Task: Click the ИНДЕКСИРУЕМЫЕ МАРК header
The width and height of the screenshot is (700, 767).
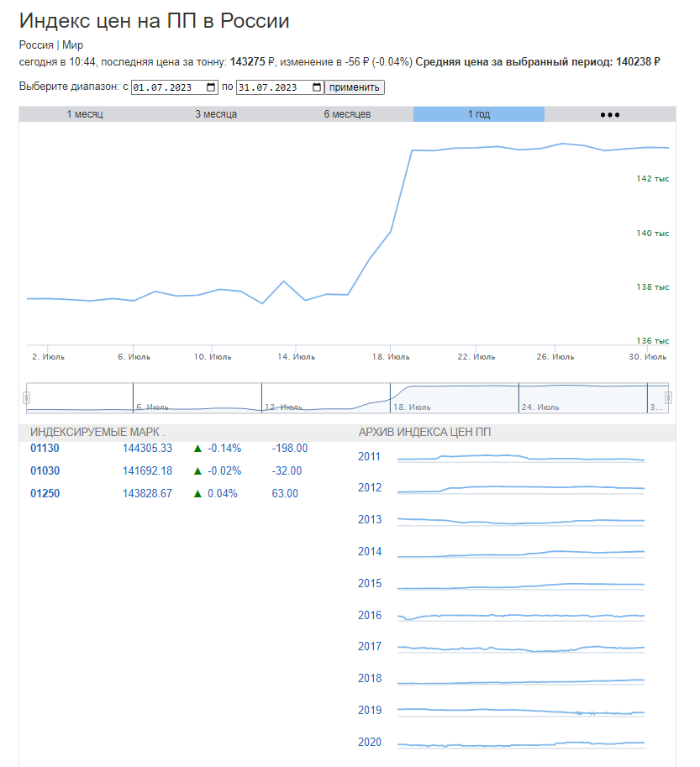Action: tap(97, 433)
